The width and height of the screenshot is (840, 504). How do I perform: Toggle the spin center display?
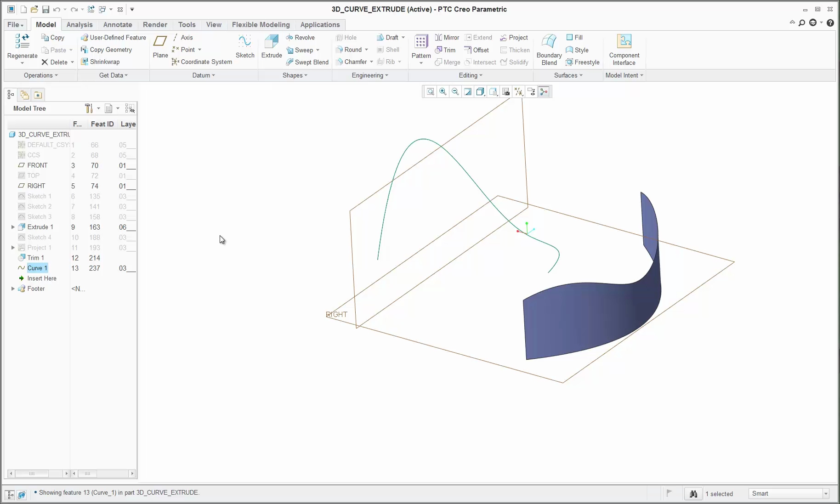click(x=544, y=91)
